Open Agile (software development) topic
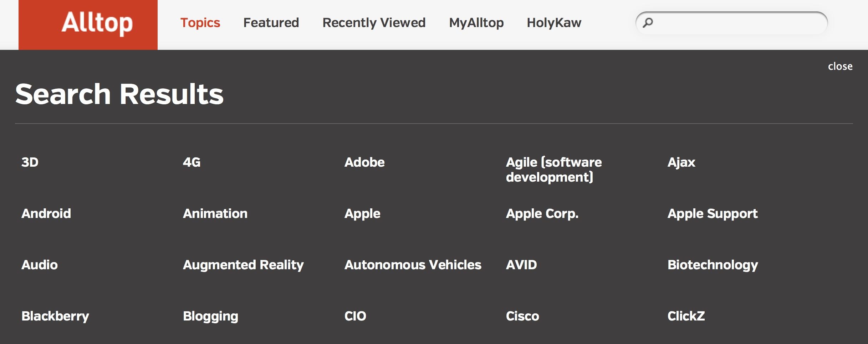 click(x=554, y=170)
